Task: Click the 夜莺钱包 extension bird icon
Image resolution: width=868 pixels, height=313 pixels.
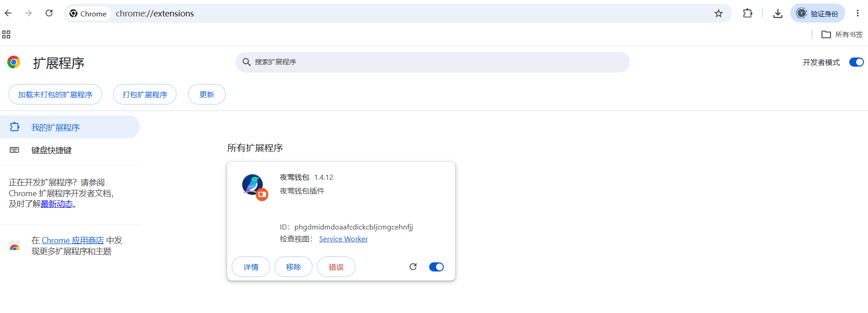Action: click(x=252, y=184)
